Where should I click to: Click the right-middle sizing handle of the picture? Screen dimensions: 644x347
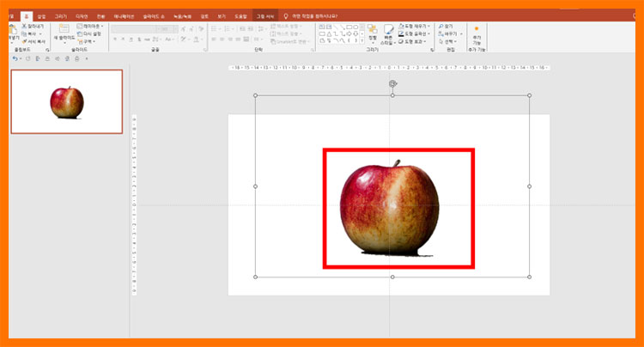(530, 186)
